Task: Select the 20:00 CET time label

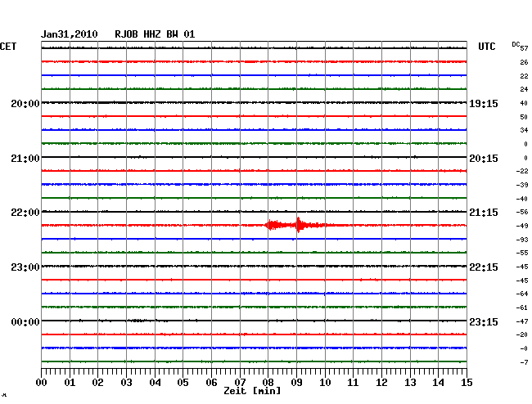Action: [x=25, y=103]
